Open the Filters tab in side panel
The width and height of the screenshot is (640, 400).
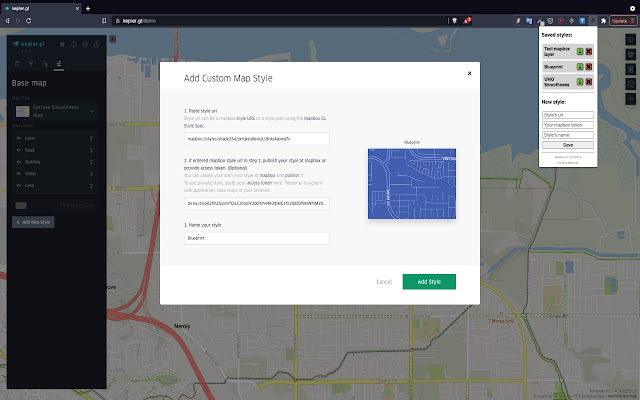pyautogui.click(x=31, y=64)
